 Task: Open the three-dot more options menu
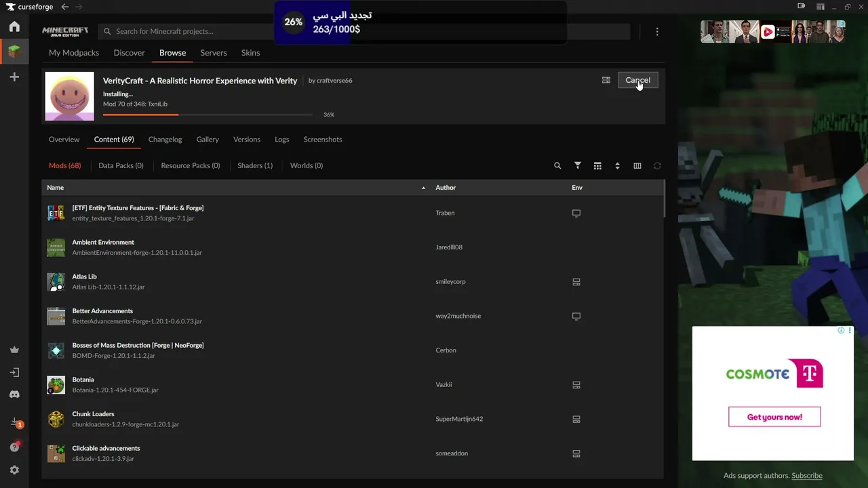tap(657, 31)
